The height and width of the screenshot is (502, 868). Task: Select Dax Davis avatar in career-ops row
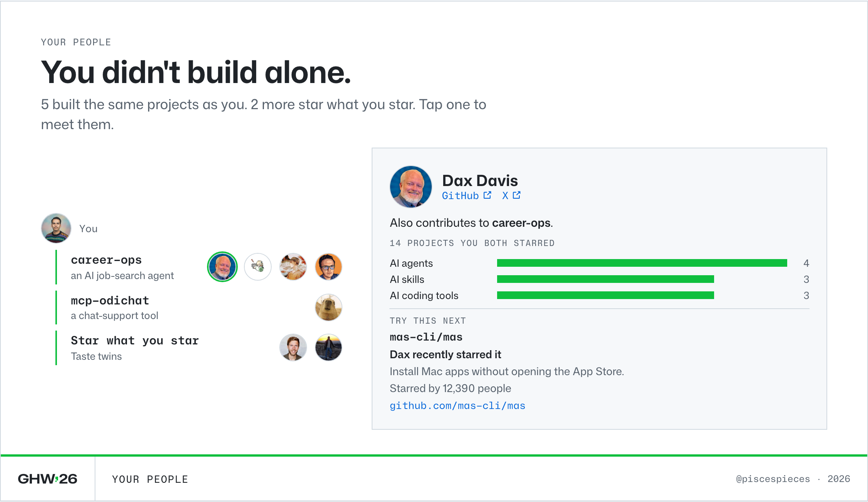pos(222,267)
